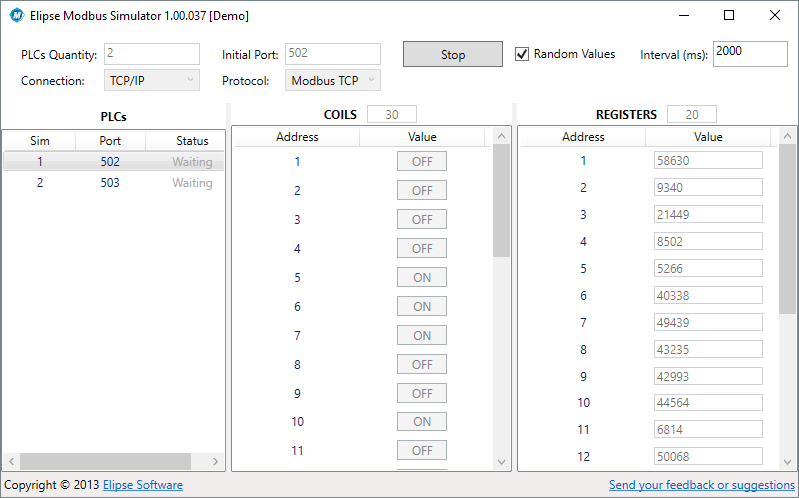Click the coils panel scroll-up arrow
This screenshot has width=799, height=498.
502,137
